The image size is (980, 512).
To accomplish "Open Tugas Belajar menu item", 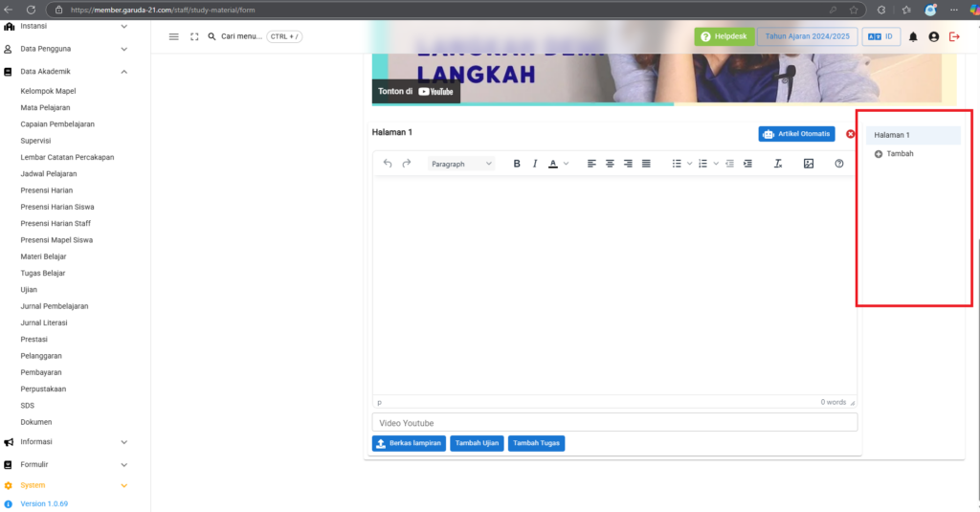I will tap(42, 273).
